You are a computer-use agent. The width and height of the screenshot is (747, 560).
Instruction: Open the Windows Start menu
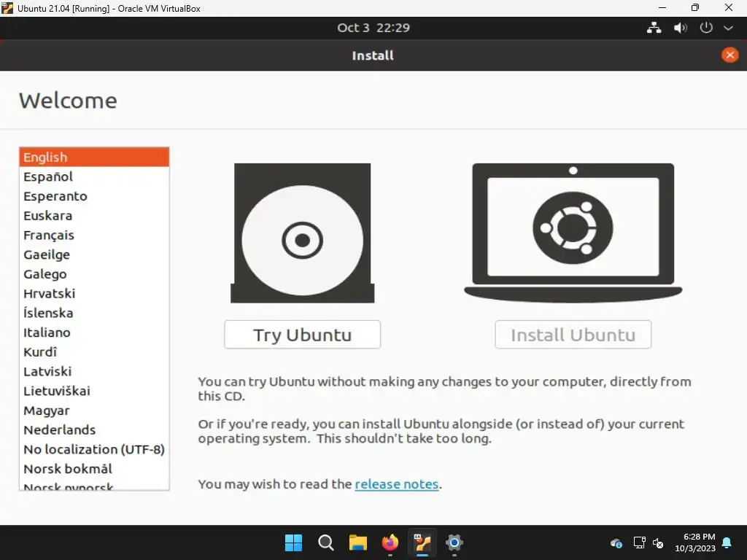pos(293,542)
